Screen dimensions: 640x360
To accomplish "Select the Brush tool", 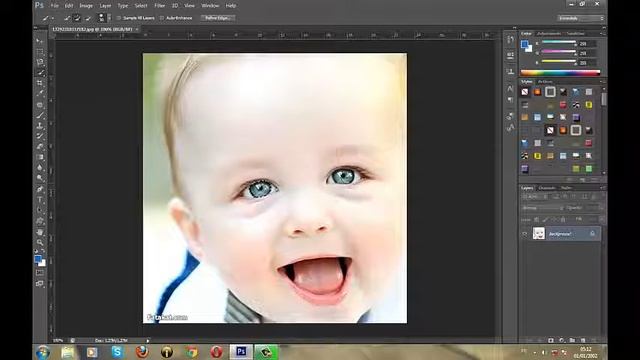I will tap(40, 116).
